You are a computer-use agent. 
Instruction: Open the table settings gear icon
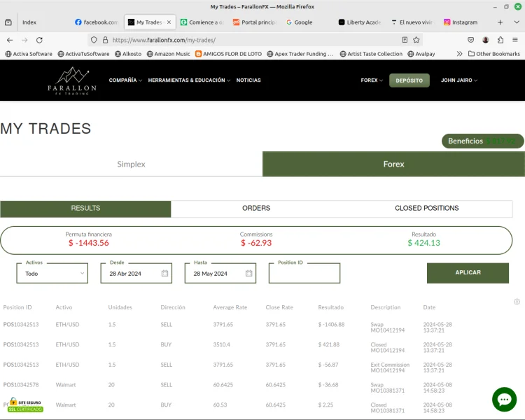pos(517,302)
